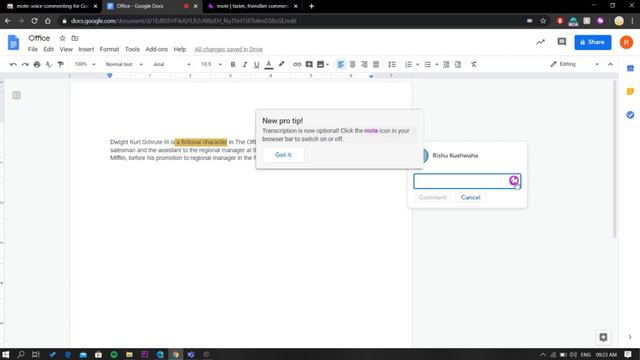Viewport: 640px width, 360px height.
Task: Open the comment history icon
Action: [x=562, y=42]
